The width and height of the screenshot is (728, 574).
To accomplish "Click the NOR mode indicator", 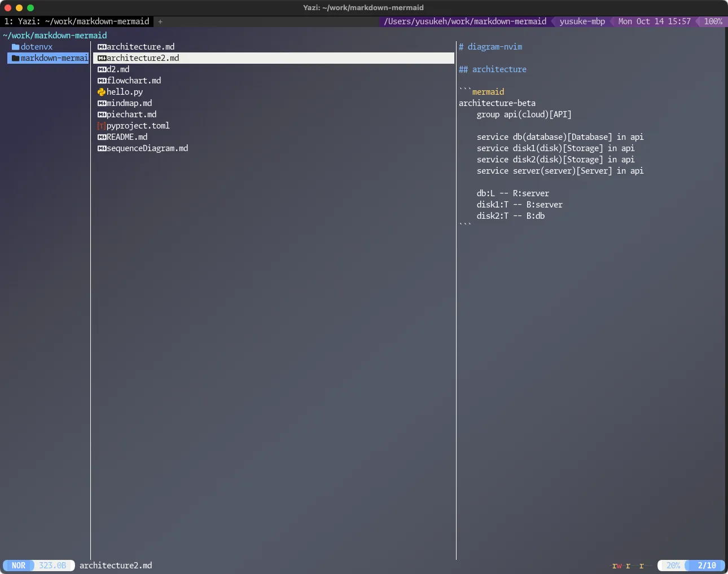I will click(19, 566).
